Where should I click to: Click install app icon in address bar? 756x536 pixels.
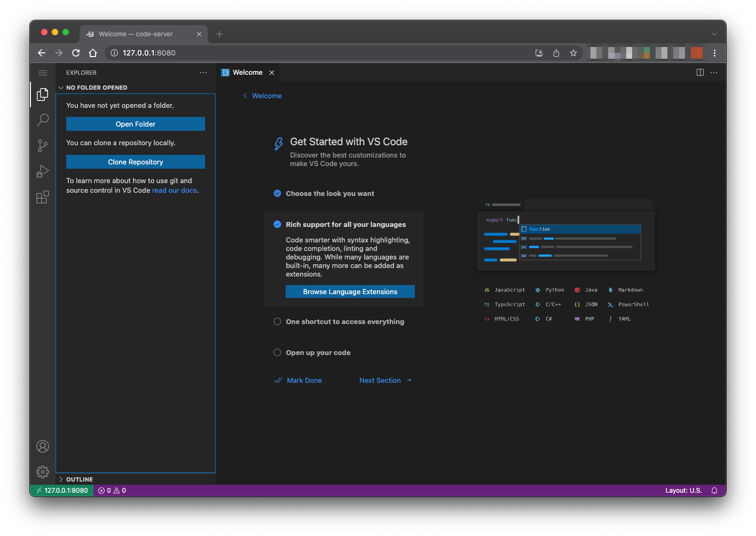click(x=539, y=53)
